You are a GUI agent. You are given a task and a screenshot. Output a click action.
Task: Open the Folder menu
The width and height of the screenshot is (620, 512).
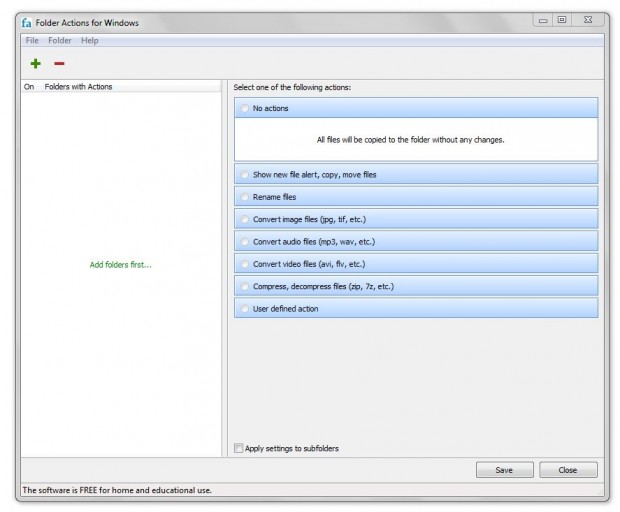(60, 40)
